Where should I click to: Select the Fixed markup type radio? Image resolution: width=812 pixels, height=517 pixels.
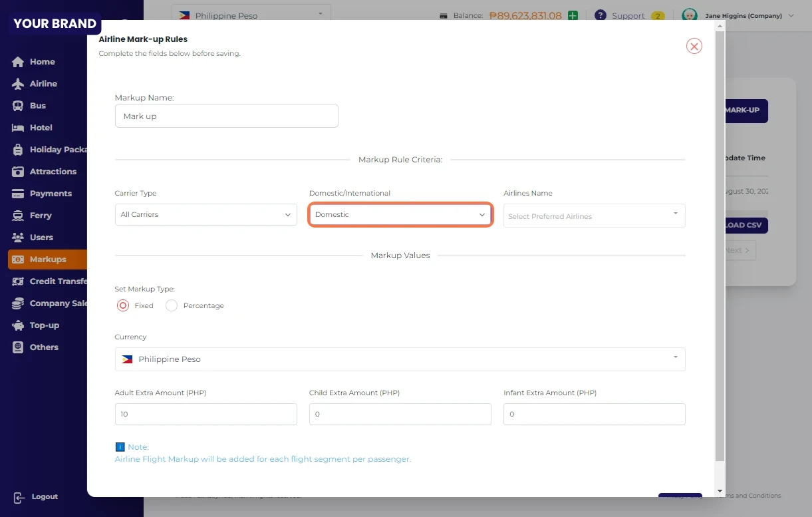click(123, 305)
